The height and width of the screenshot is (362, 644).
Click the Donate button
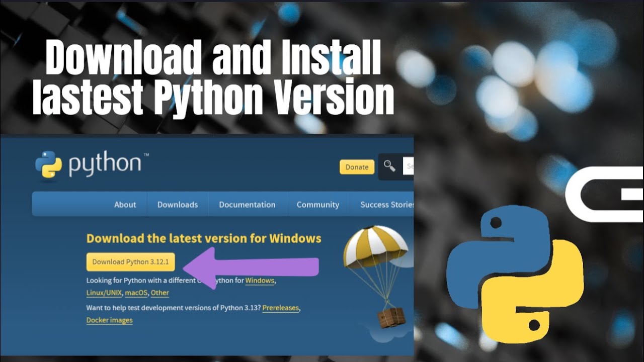[x=357, y=167]
